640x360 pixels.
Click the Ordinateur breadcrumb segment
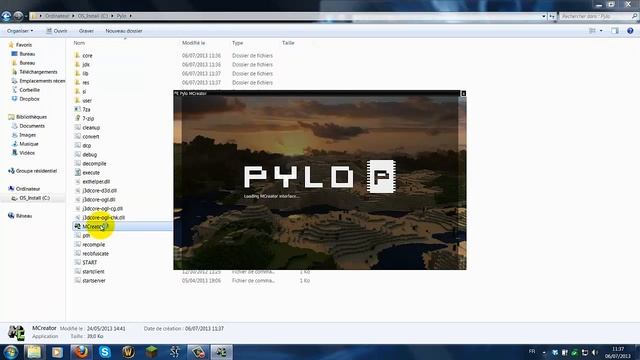(x=57, y=16)
